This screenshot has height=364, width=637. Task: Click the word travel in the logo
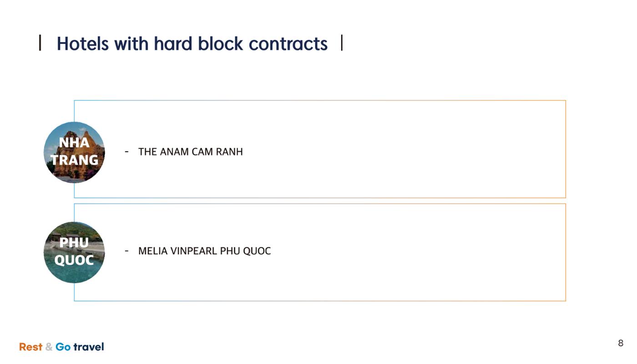(x=89, y=347)
